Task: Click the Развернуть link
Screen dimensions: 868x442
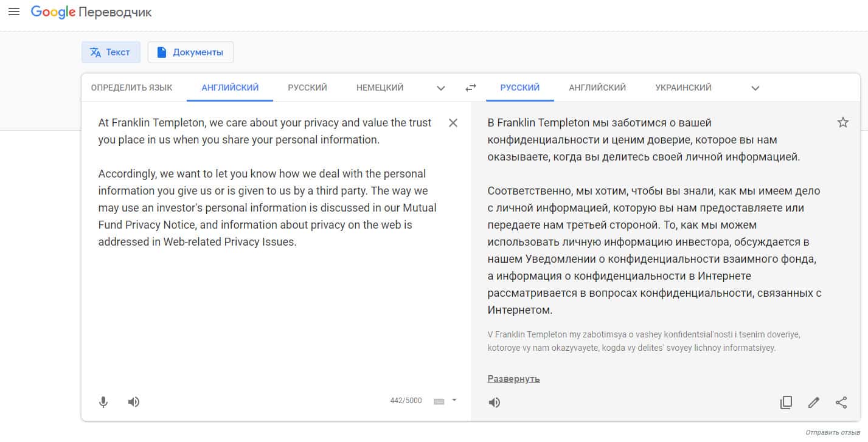Action: (x=513, y=379)
